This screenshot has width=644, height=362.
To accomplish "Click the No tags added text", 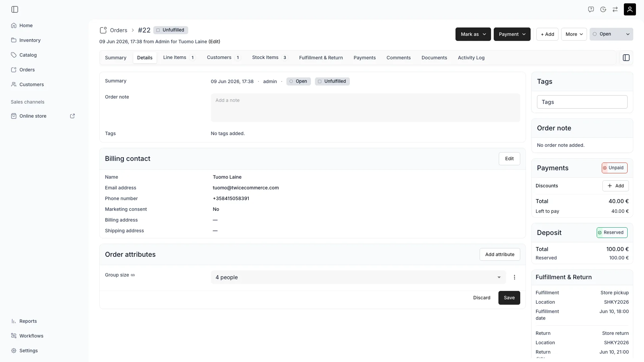I will [228, 133].
